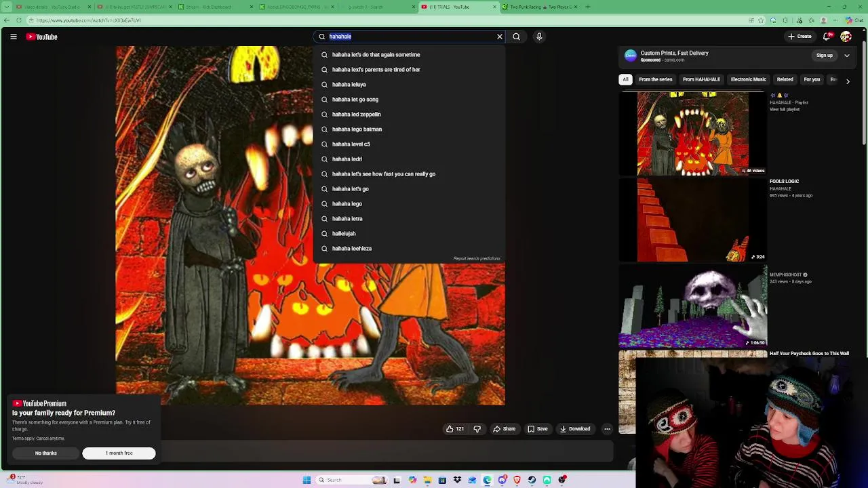868x488 pixels.
Task: Open the YouTube hamburger guide menu
Action: click(x=14, y=37)
